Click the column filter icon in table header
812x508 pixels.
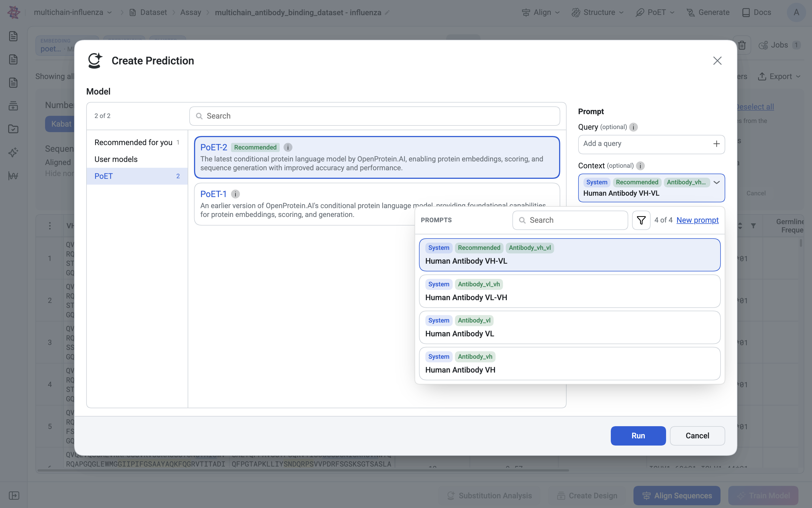[x=753, y=226]
